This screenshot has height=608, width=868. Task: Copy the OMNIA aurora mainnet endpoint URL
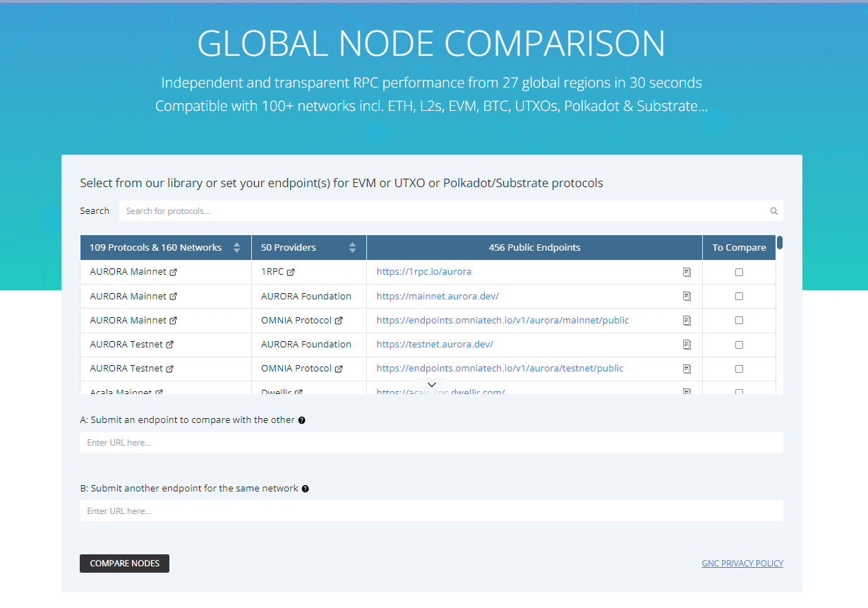point(687,320)
